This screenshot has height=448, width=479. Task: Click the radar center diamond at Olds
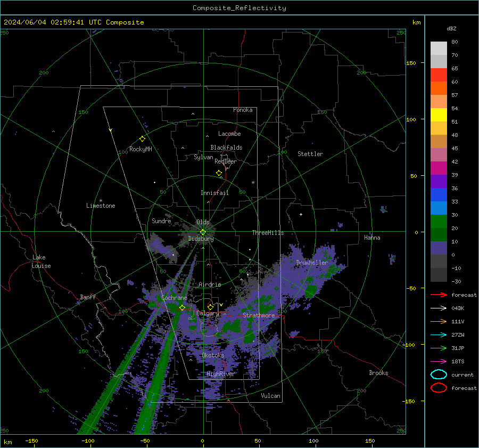click(203, 232)
